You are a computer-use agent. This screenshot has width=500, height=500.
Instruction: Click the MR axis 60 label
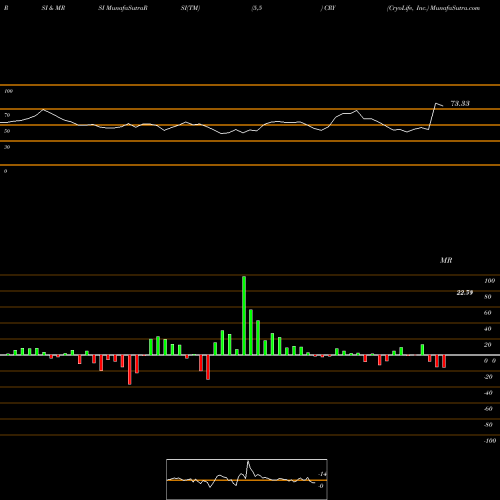tap(488, 313)
